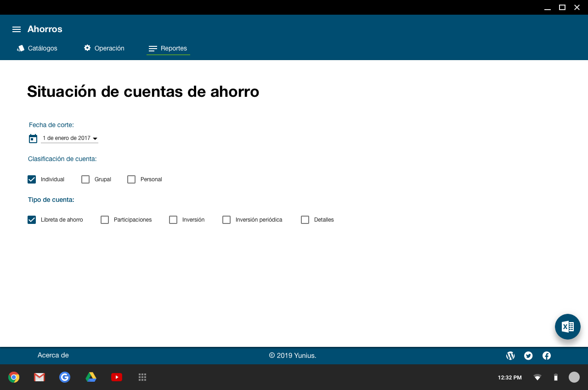588x390 pixels.
Task: Tick the Participaciones checkbox
Action: pos(105,220)
